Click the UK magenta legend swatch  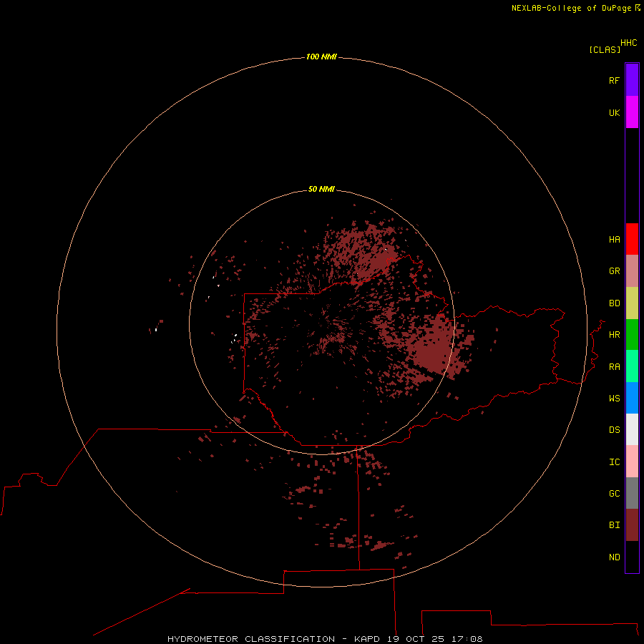click(x=632, y=112)
